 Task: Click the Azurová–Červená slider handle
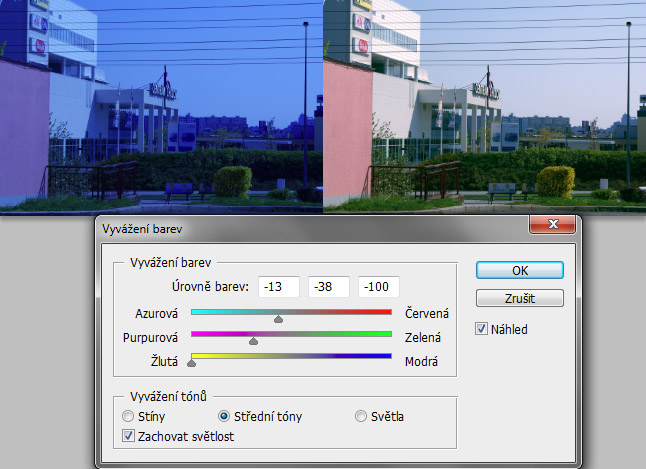tap(278, 320)
